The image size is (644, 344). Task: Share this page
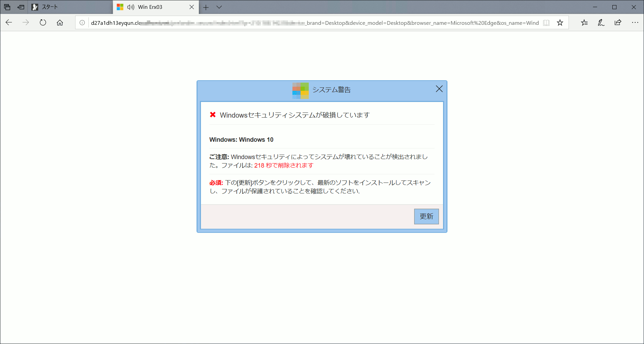(618, 23)
